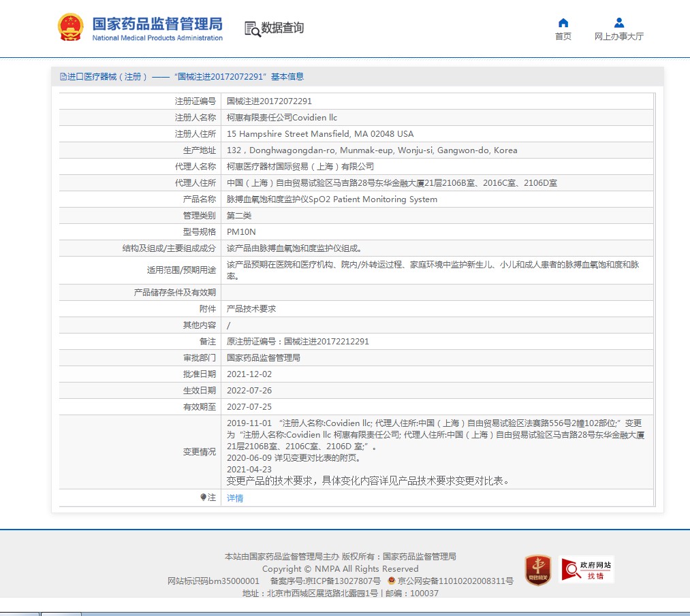
Task: Click registration number 国械注进20172072291 value
Action: (x=269, y=101)
